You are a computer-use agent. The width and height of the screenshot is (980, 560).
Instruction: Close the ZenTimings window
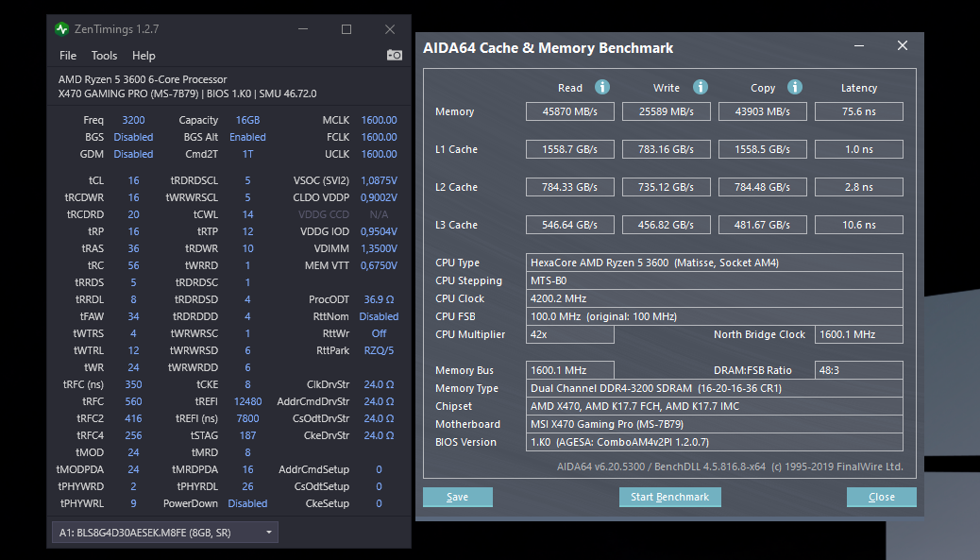[390, 28]
